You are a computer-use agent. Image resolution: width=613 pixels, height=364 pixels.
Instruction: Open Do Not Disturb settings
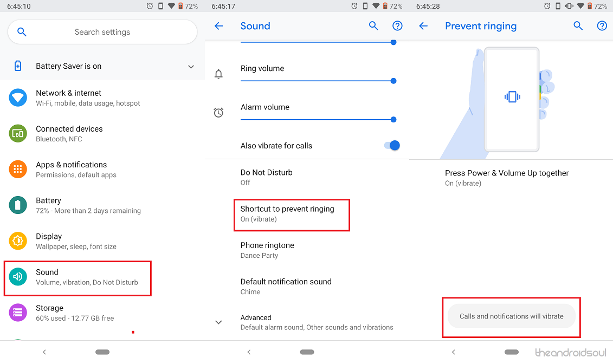tap(267, 177)
